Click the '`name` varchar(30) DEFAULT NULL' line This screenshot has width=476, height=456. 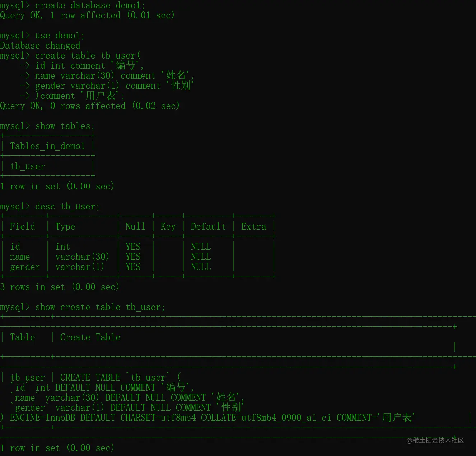[127, 398]
